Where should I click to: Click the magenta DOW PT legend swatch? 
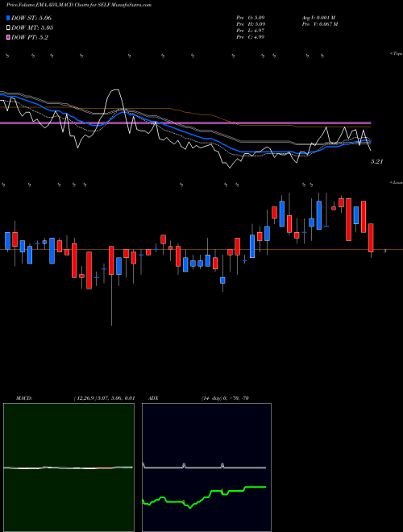(8, 37)
